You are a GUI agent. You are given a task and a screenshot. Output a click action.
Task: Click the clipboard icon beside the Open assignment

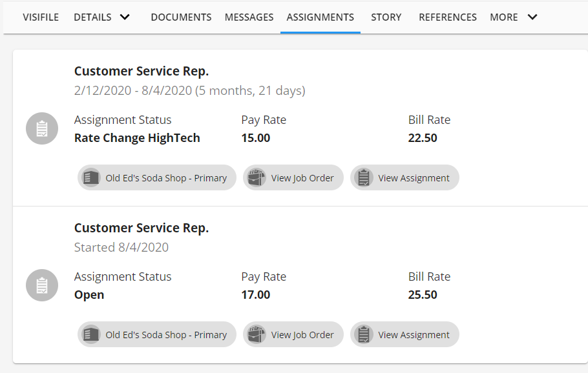pos(42,285)
